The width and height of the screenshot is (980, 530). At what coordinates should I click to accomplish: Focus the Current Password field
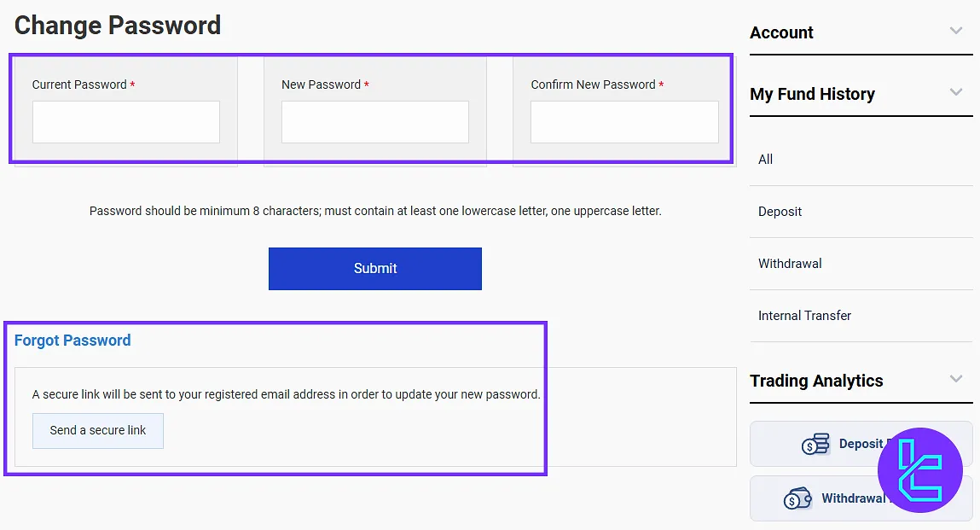(x=126, y=122)
